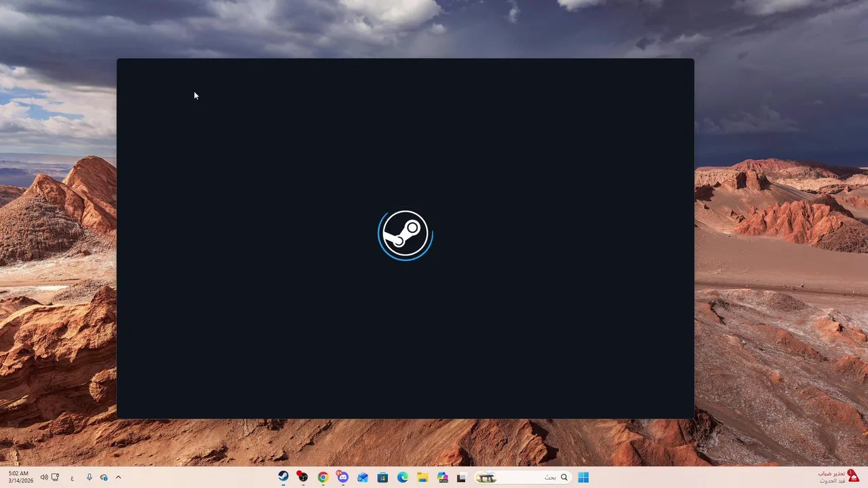
Task: Launch Google Chrome from taskbar
Action: (x=323, y=477)
